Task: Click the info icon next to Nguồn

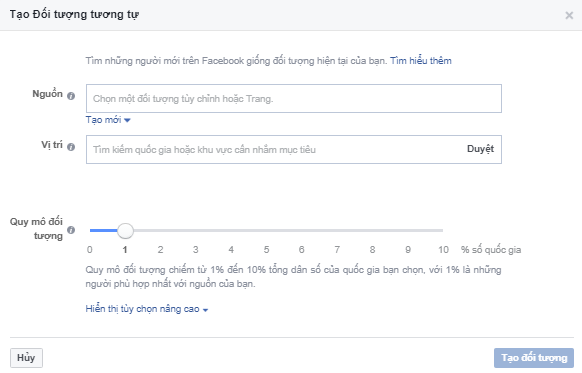Action: (x=71, y=96)
